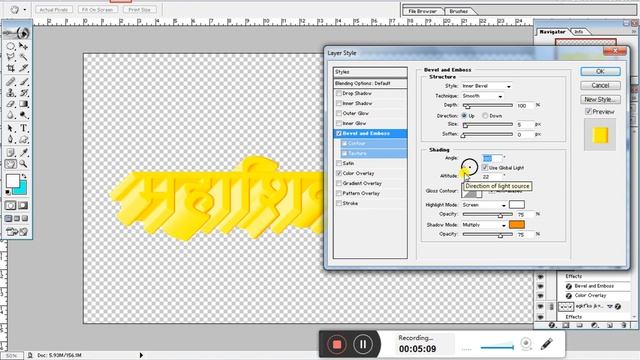Viewport: 640px width, 360px height.
Task: Switch to the File Browser tab
Action: (x=422, y=11)
